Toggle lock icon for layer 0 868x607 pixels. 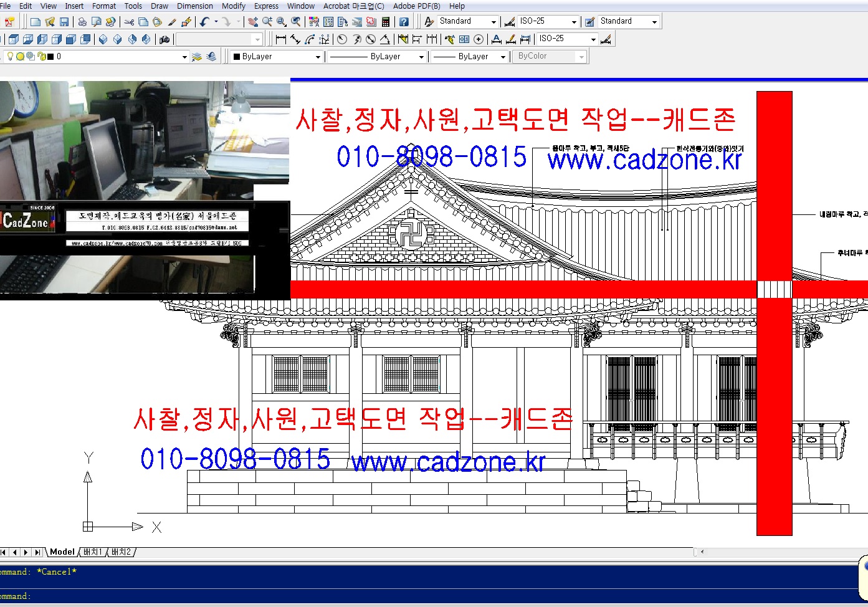tap(41, 56)
